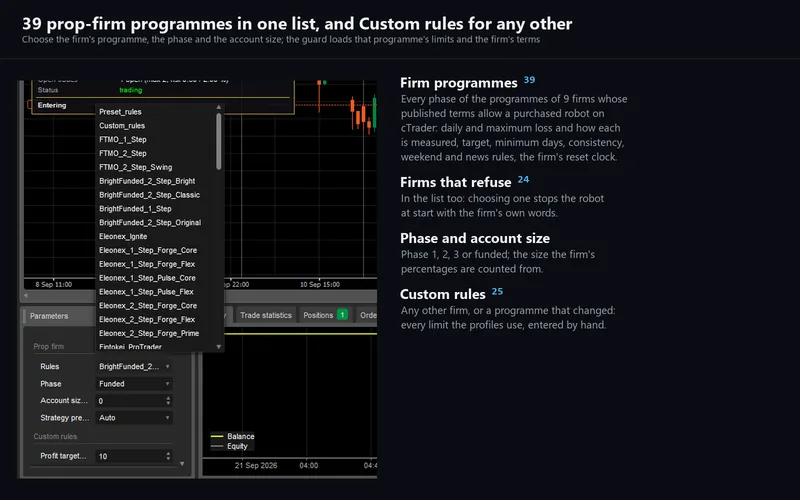
Task: Click the 39 badge by Firm programmes
Action: point(530,80)
